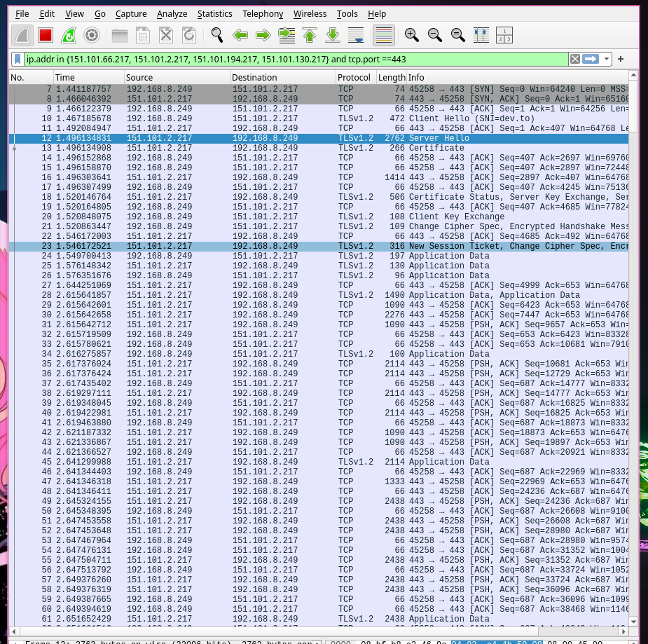Sort by the Protocol column header
Viewport: 648px width, 644px height.
(357, 77)
